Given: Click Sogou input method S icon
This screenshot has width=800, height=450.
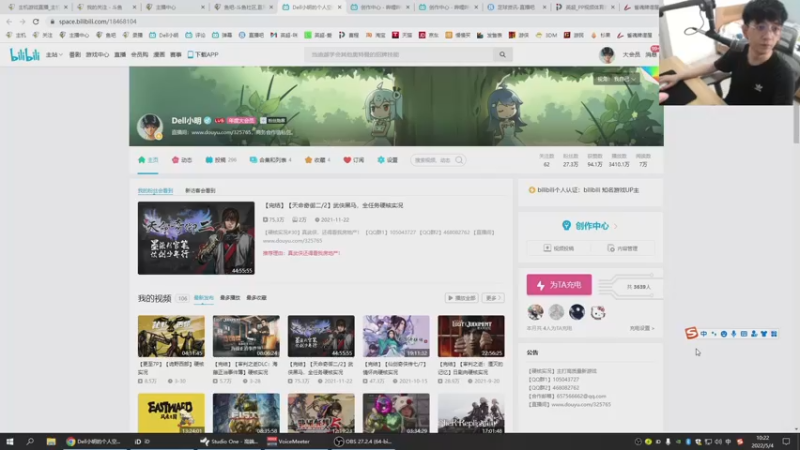Looking at the screenshot, I should coord(691,334).
